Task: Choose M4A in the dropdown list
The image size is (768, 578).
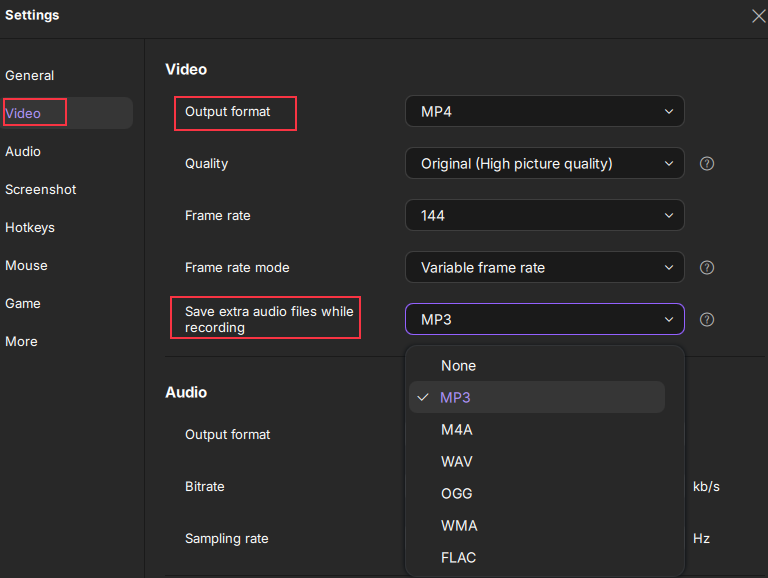Action: [457, 429]
